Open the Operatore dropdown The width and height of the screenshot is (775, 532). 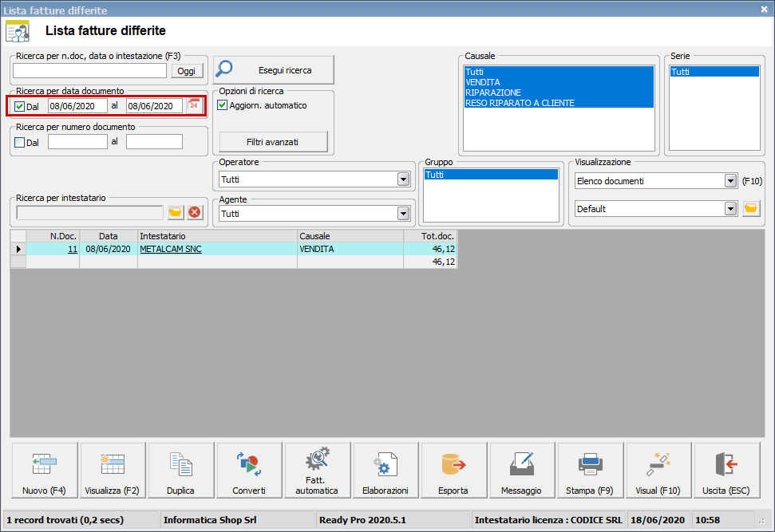tap(405, 179)
